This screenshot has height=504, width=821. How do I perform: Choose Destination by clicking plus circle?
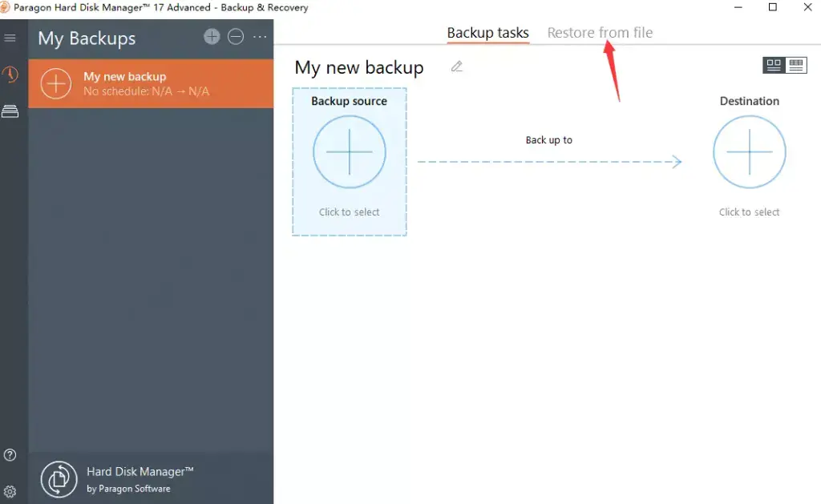(750, 152)
